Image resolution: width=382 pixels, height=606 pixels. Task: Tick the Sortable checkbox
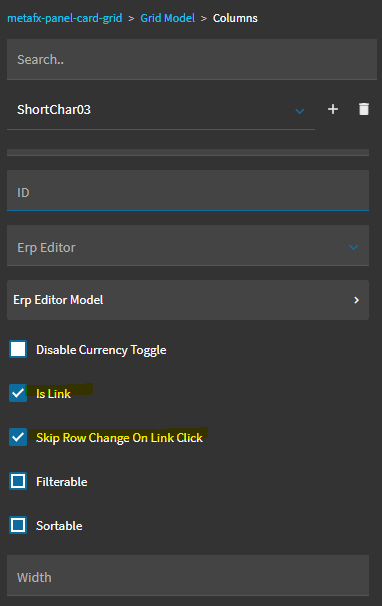[18, 525]
